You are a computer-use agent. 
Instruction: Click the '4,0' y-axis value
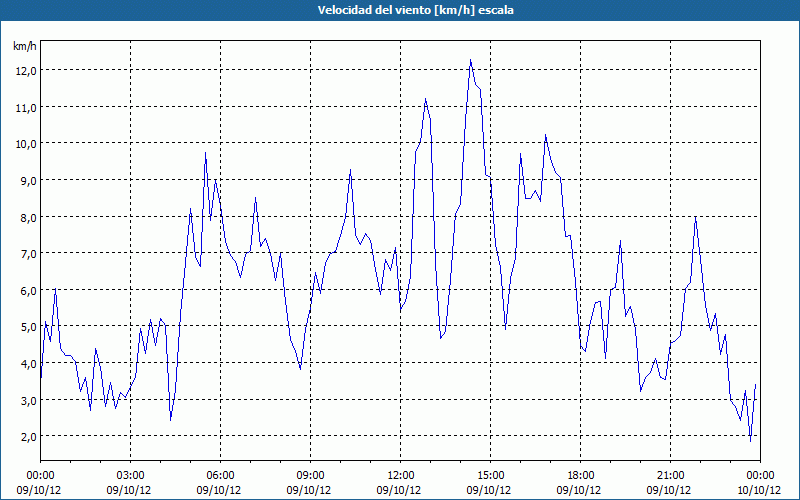(28, 363)
